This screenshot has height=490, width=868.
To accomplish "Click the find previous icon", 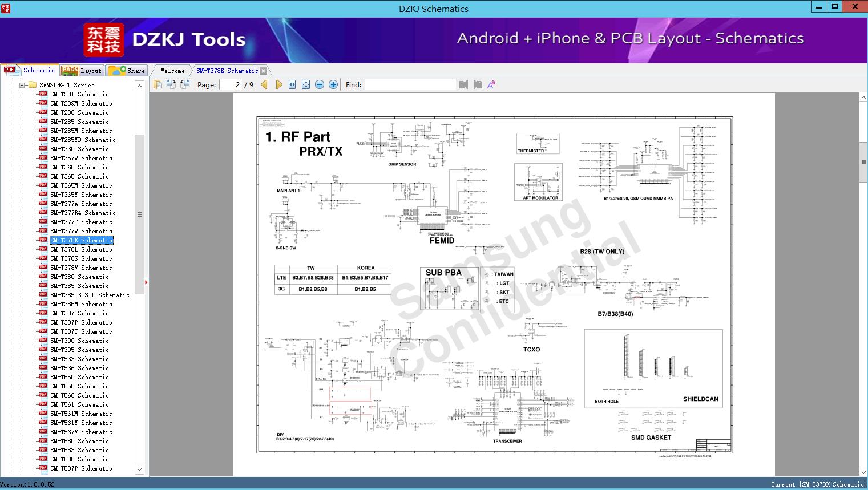I will click(x=463, y=84).
